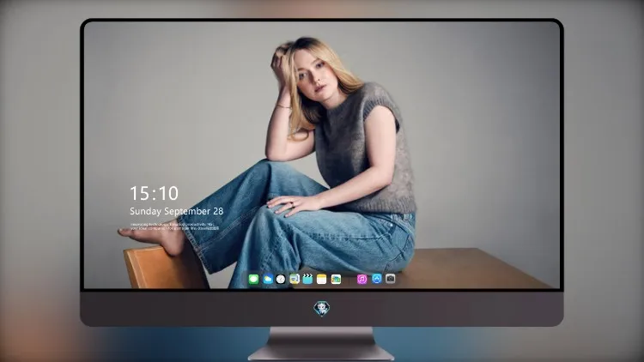Viewport: 644px width, 362px height.
Task: Open the Weather app in dock
Action: 267,280
